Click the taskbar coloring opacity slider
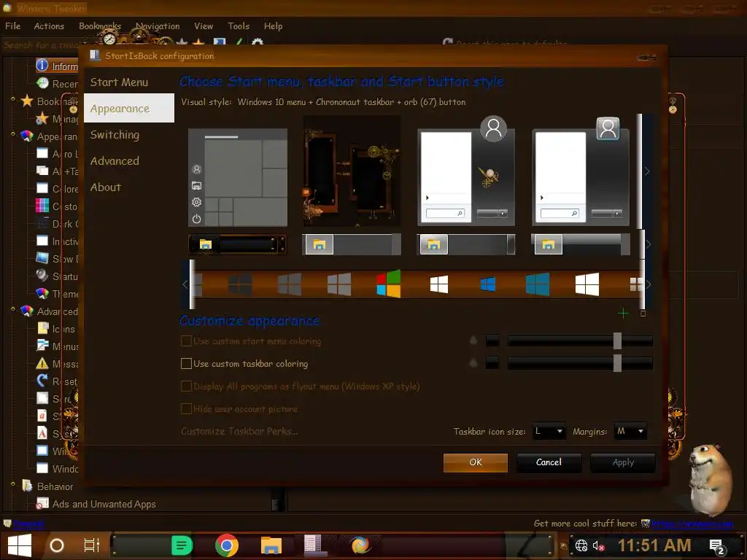The width and height of the screenshot is (747, 560). click(x=580, y=363)
